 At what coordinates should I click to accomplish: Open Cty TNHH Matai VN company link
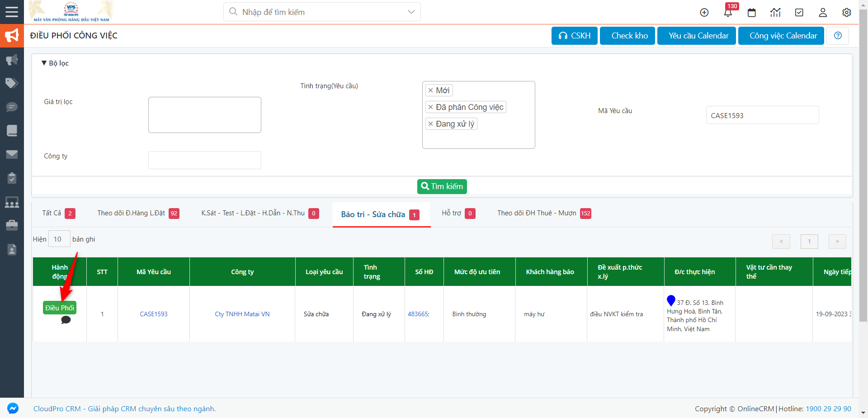tap(242, 314)
